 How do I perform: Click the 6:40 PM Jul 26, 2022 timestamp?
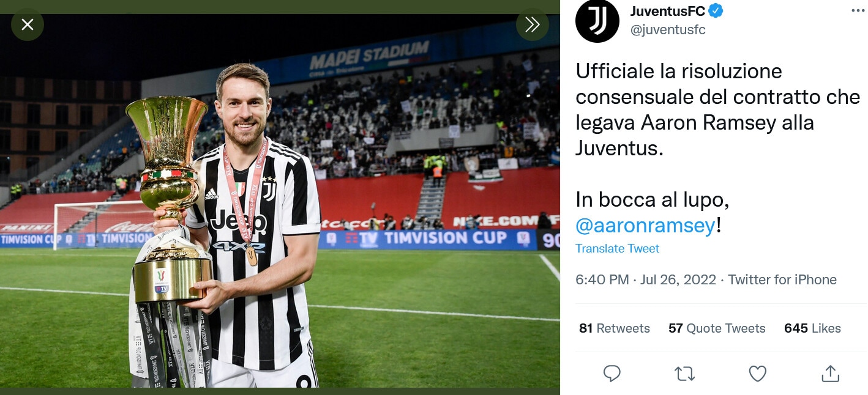(x=646, y=279)
